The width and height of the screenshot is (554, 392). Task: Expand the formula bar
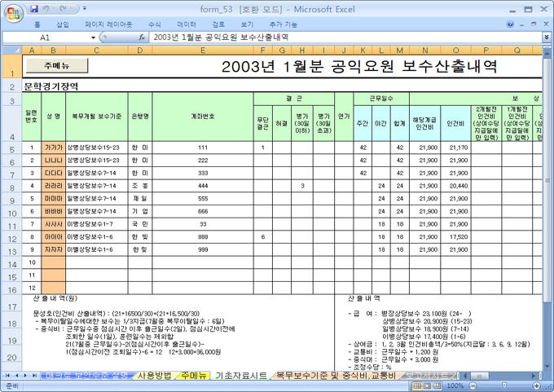pos(547,37)
